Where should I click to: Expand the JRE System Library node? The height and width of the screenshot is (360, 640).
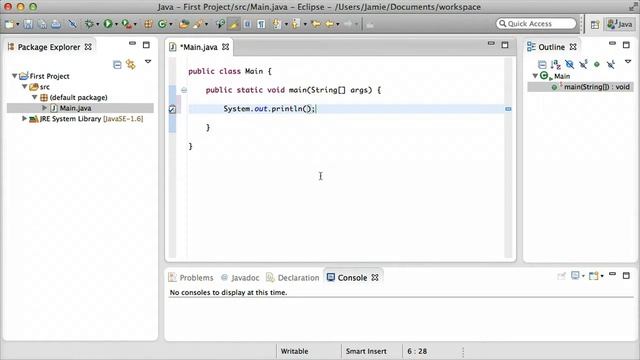24,118
